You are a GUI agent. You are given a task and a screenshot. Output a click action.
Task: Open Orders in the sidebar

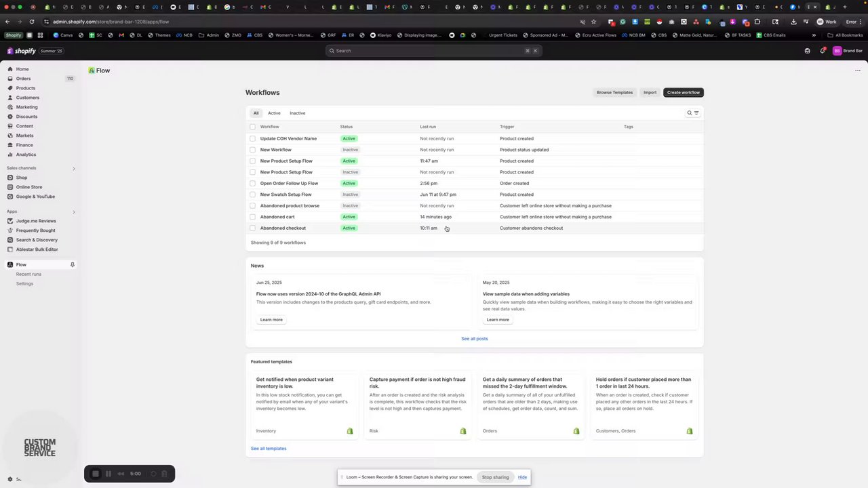[24, 79]
